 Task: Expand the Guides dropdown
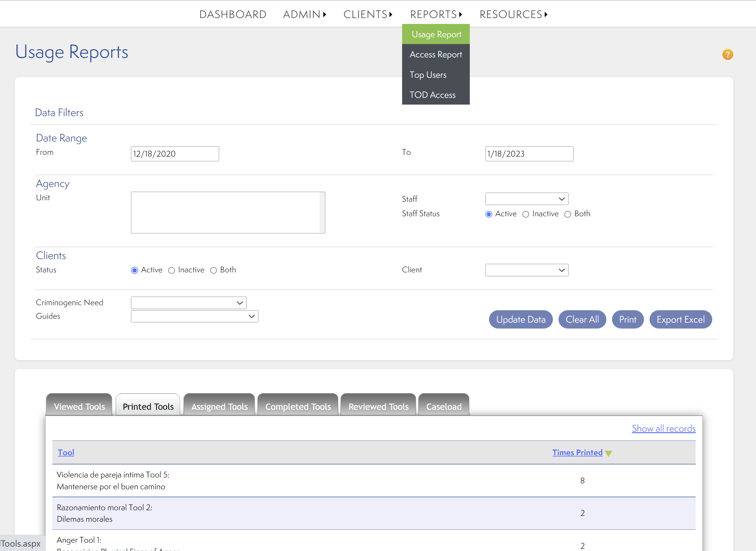tap(194, 316)
